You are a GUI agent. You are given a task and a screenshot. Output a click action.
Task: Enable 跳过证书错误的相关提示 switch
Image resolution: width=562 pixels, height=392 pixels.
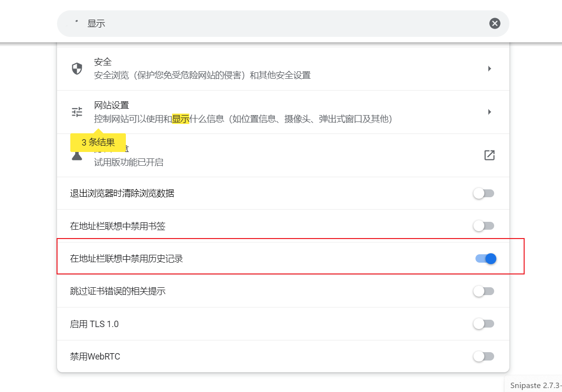coord(484,291)
